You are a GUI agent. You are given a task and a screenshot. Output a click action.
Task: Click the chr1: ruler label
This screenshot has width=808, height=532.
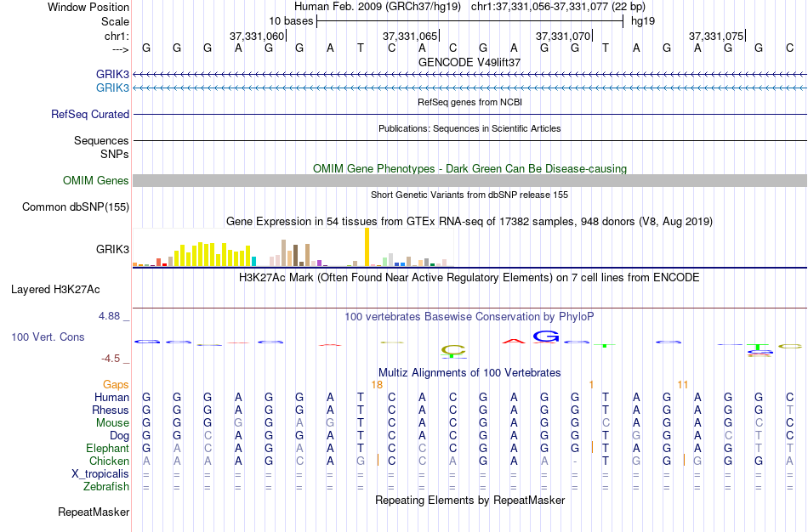pyautogui.click(x=117, y=36)
